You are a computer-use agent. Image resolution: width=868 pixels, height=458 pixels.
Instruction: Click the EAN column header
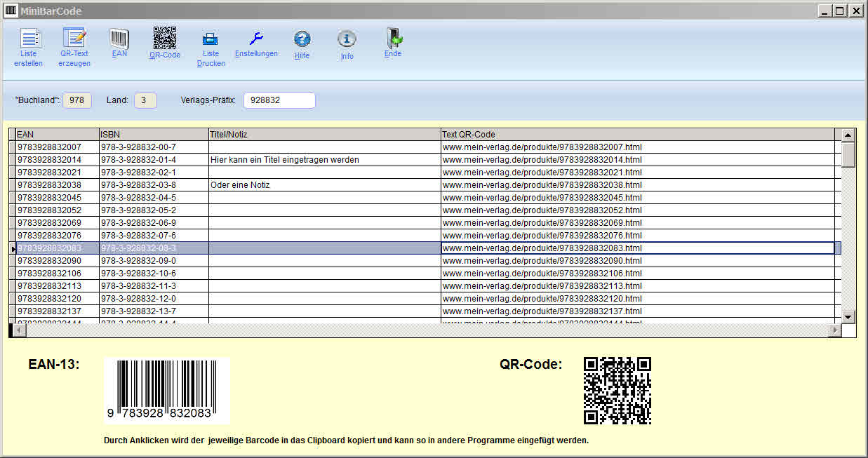pyautogui.click(x=58, y=134)
